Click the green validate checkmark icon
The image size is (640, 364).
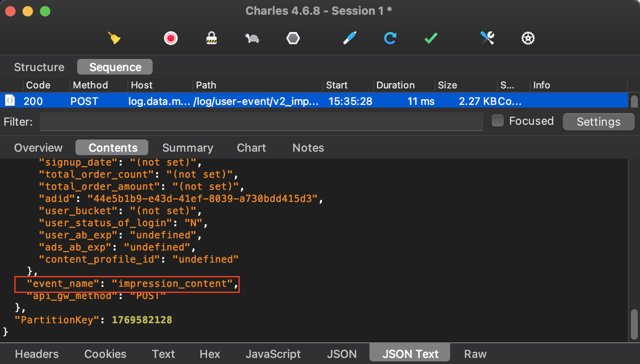[x=431, y=38]
